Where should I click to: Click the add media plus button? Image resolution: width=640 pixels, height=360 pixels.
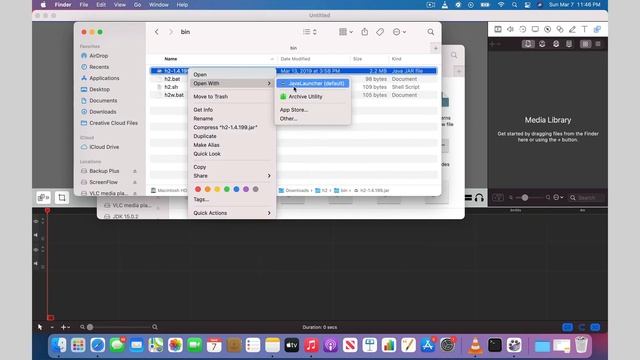click(492, 44)
